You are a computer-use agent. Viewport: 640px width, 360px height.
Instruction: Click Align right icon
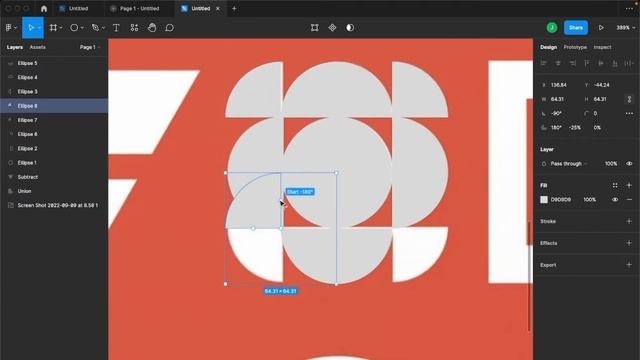(573, 63)
